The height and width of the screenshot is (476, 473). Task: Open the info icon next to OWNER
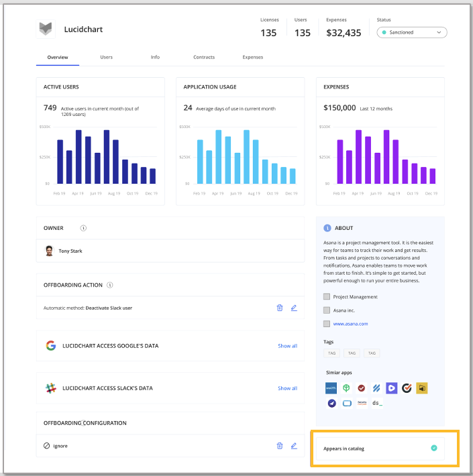point(83,228)
